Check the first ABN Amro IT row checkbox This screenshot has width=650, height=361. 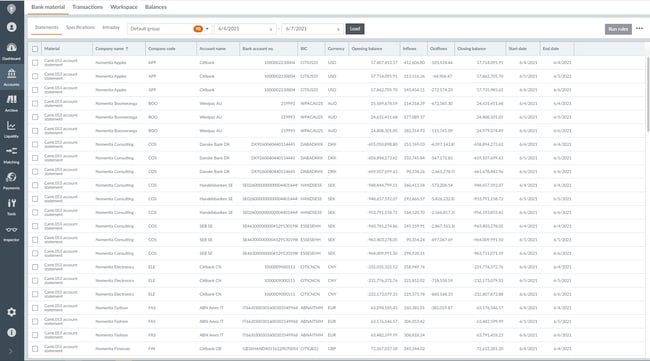(x=35, y=308)
